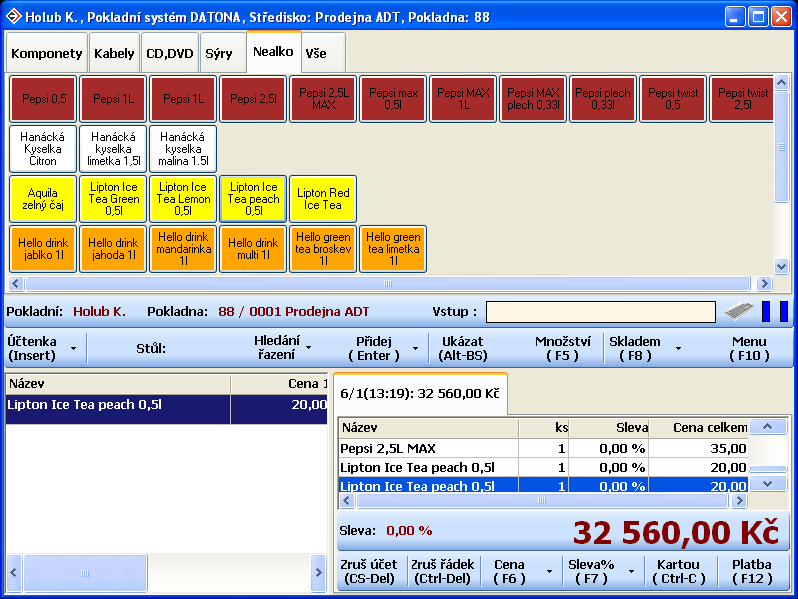Add Hanácká Kyselka Citron

pyautogui.click(x=43, y=149)
